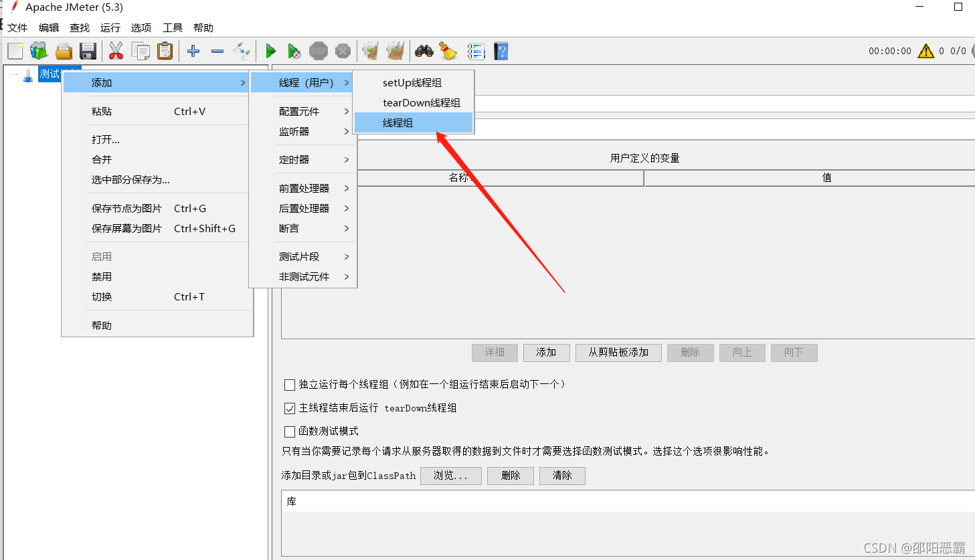Open the 文件 menu

(x=17, y=27)
